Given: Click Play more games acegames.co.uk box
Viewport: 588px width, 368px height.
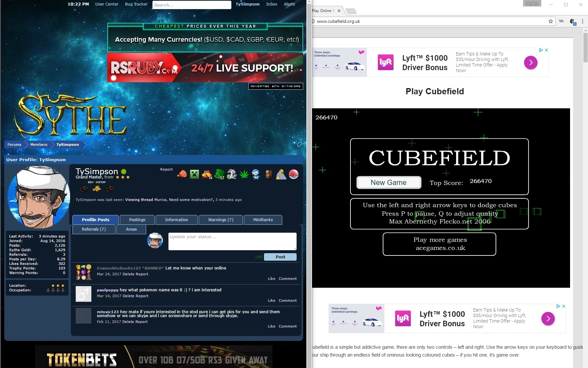Looking at the screenshot, I should 440,244.
